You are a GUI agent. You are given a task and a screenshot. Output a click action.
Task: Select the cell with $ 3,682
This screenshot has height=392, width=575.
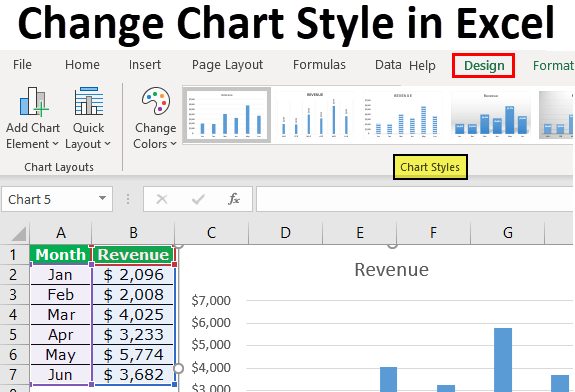[x=133, y=374]
